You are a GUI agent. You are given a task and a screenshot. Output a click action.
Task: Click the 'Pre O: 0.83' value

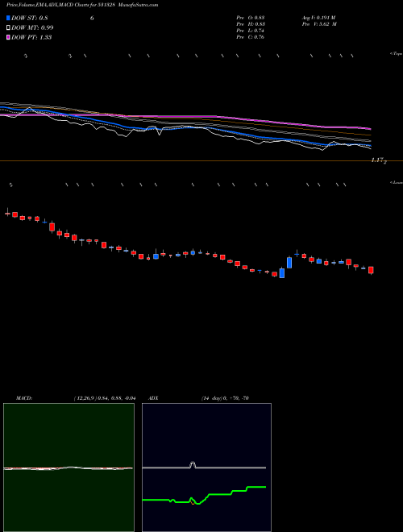click(251, 18)
